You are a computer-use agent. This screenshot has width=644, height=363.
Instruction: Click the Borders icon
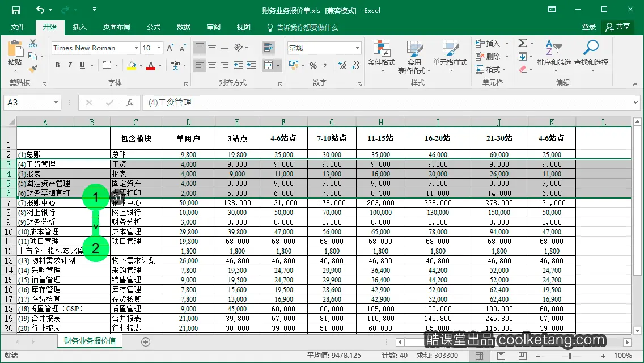107,65
